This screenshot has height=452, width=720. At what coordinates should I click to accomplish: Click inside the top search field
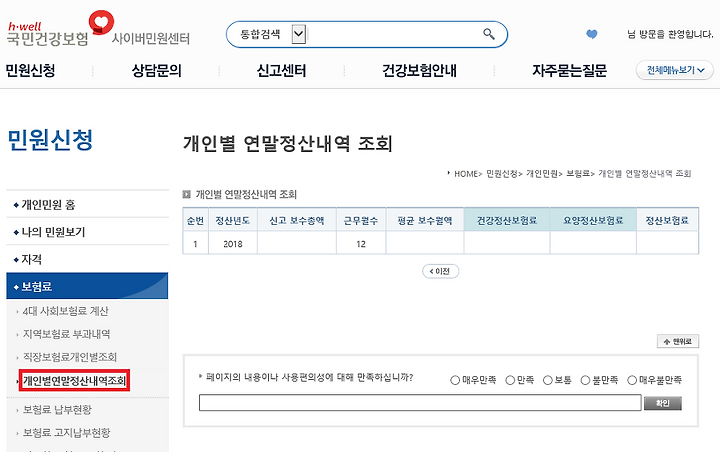tap(393, 34)
